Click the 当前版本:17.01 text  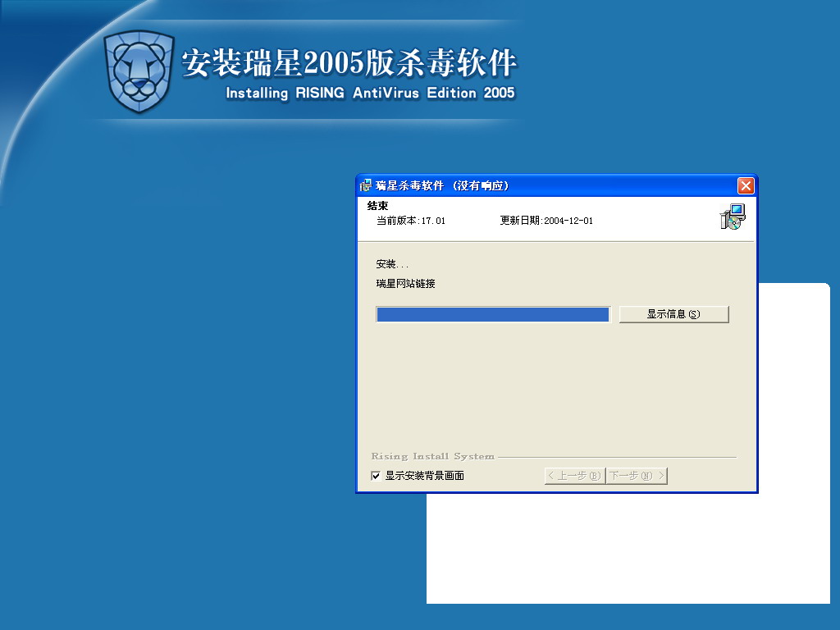411,221
